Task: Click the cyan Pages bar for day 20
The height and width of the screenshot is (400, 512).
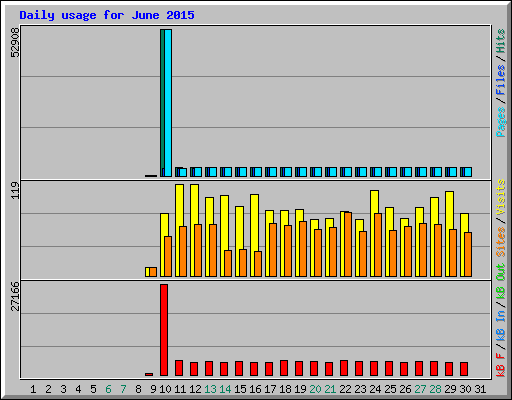Action: [318, 172]
